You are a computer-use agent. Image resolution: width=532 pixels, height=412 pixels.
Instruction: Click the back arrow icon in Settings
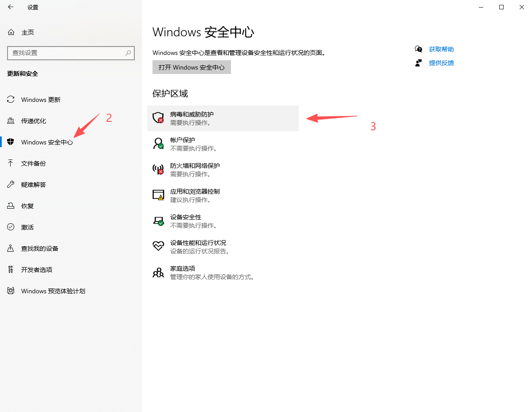click(x=11, y=7)
